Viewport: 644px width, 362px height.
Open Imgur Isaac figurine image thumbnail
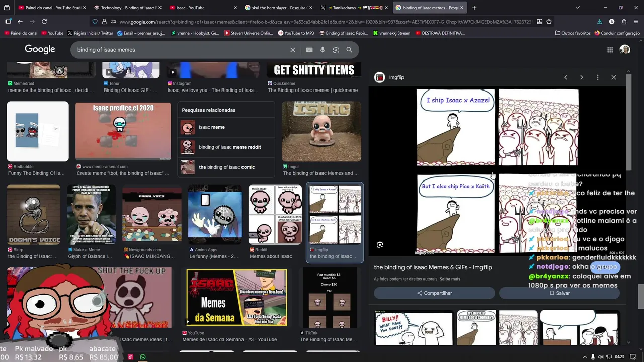pos(321,131)
